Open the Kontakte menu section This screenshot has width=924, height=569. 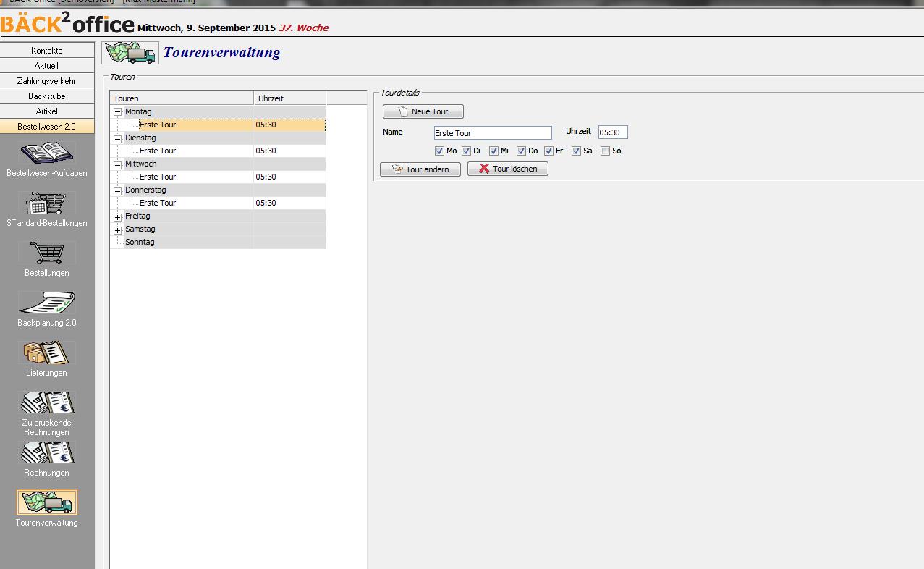point(47,51)
